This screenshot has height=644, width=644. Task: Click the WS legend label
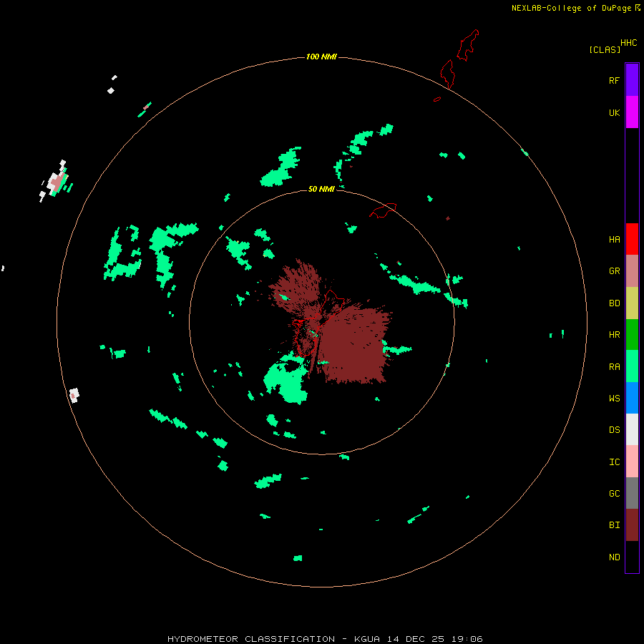point(614,398)
